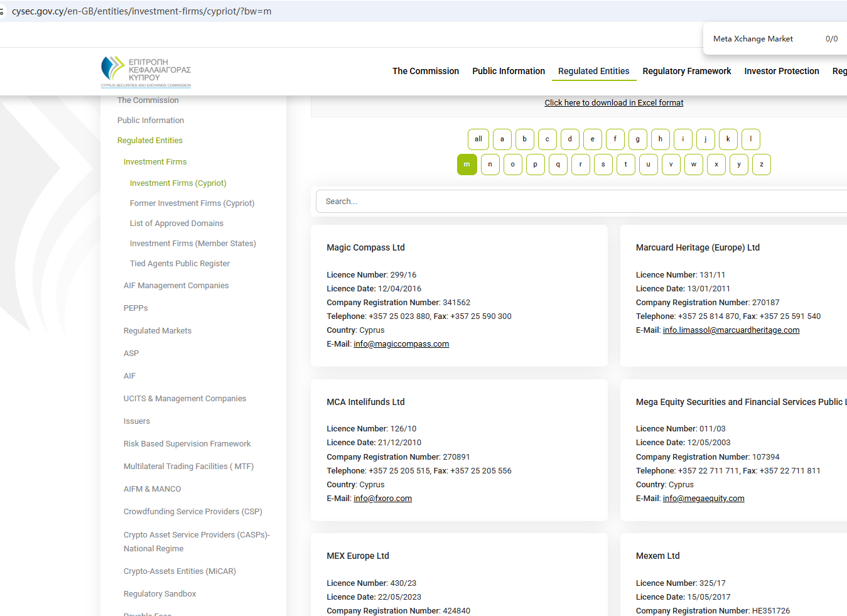Open The Commission top menu
The height and width of the screenshot is (616, 847).
click(425, 71)
